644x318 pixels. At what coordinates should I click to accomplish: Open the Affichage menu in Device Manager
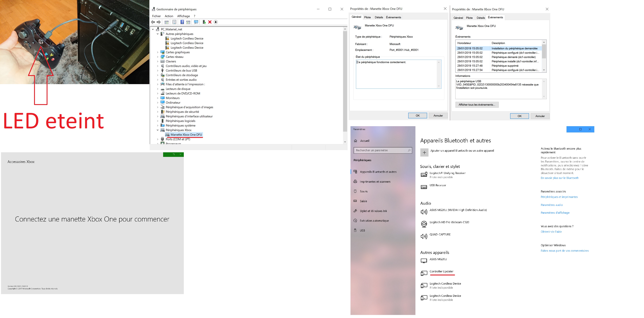[x=183, y=16]
